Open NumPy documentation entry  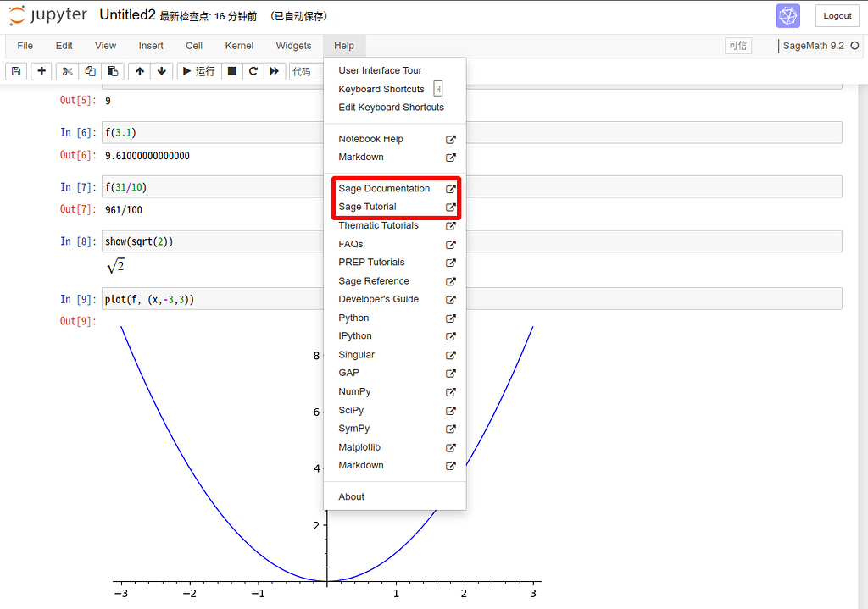(395, 391)
